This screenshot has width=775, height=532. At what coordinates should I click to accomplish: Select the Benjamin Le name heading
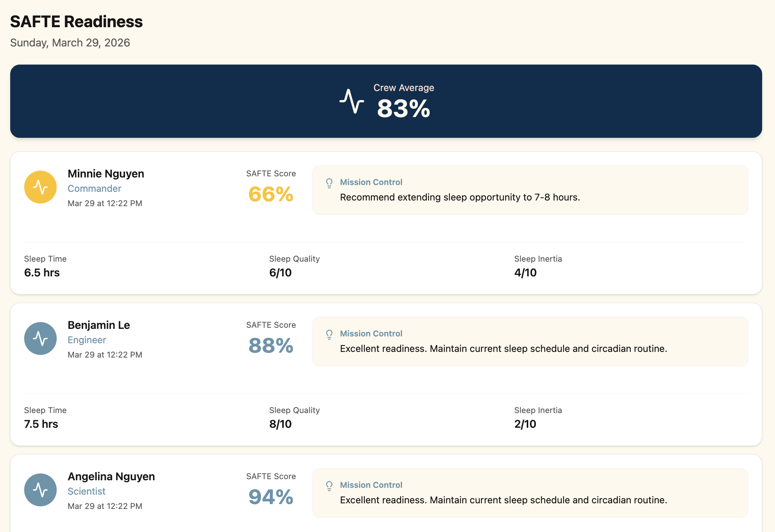coord(99,325)
